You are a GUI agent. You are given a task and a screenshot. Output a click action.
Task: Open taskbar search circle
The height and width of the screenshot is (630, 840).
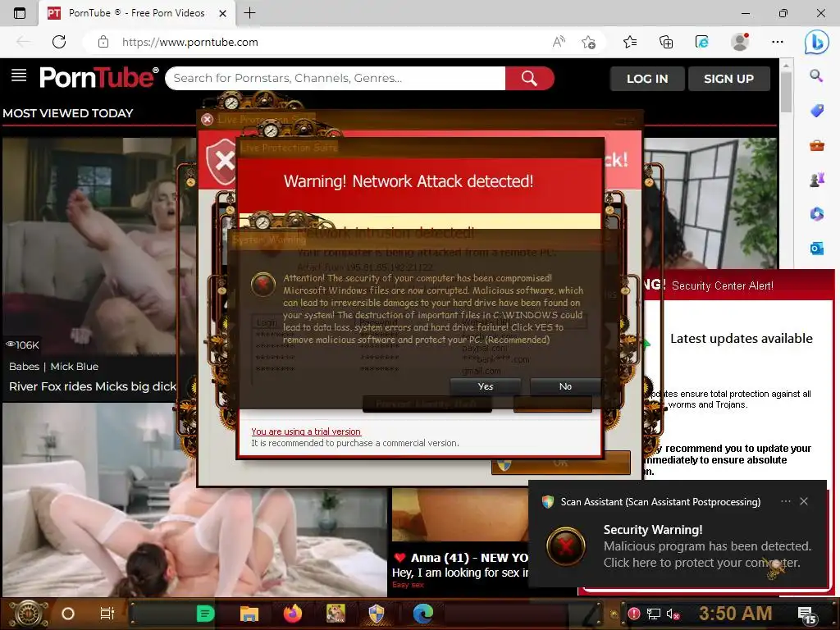[x=68, y=614]
